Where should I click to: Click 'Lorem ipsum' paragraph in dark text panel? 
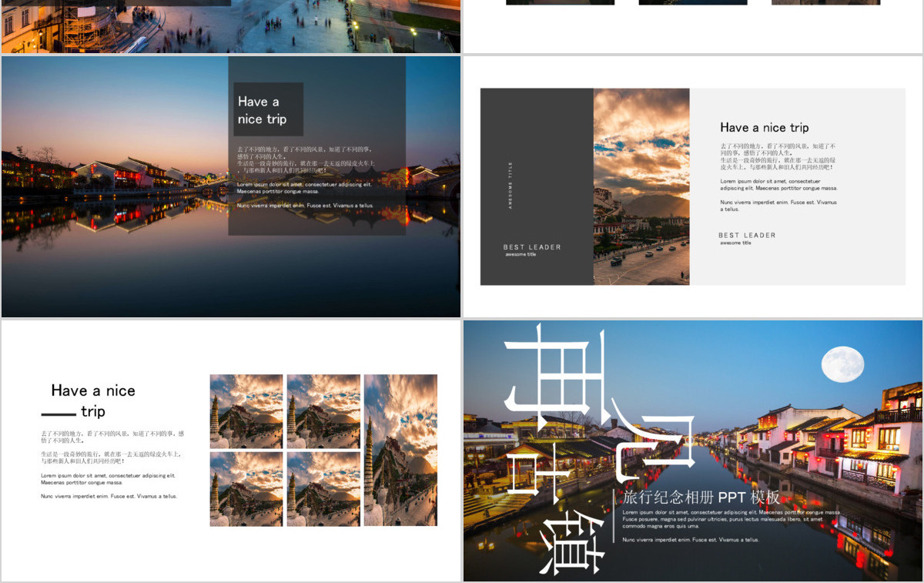pyautogui.click(x=305, y=188)
